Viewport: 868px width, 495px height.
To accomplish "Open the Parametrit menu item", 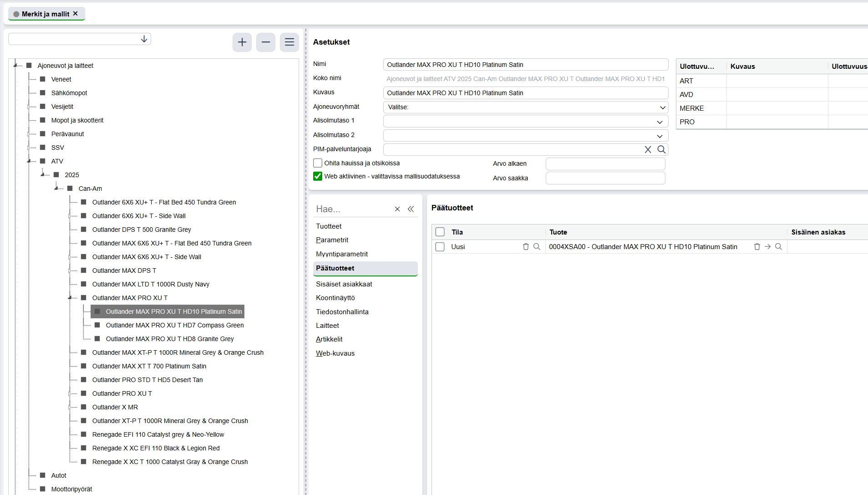I will pos(332,240).
